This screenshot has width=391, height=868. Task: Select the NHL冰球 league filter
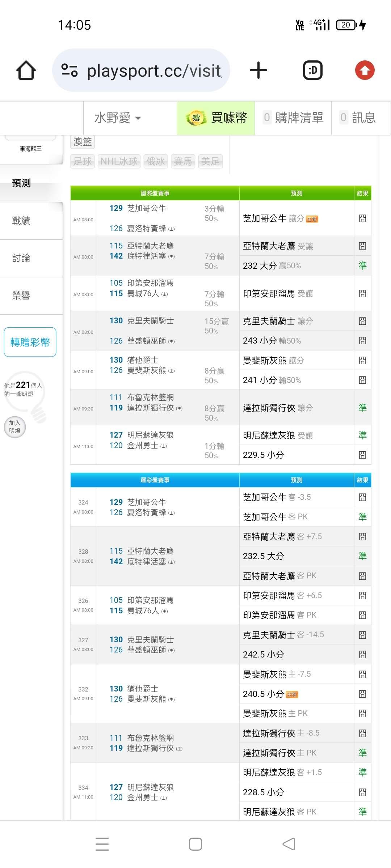[119, 161]
